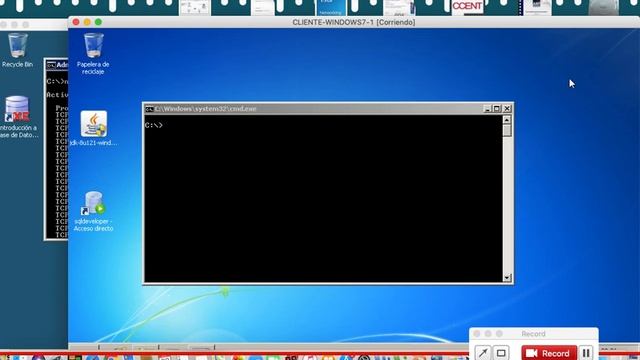This screenshot has height=360, width=640.
Task: Open the jdk-8u121 installer desktop icon
Action: pyautogui.click(x=93, y=128)
